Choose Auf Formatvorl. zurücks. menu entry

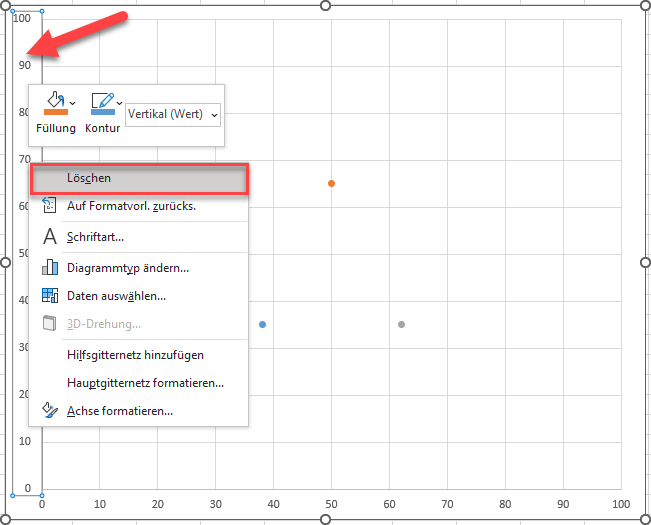[x=139, y=206]
